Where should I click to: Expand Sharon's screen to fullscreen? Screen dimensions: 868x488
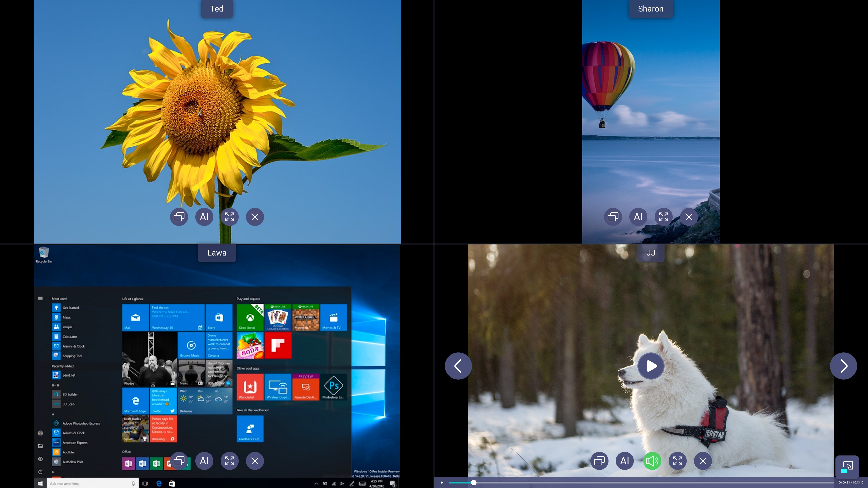[x=663, y=217]
